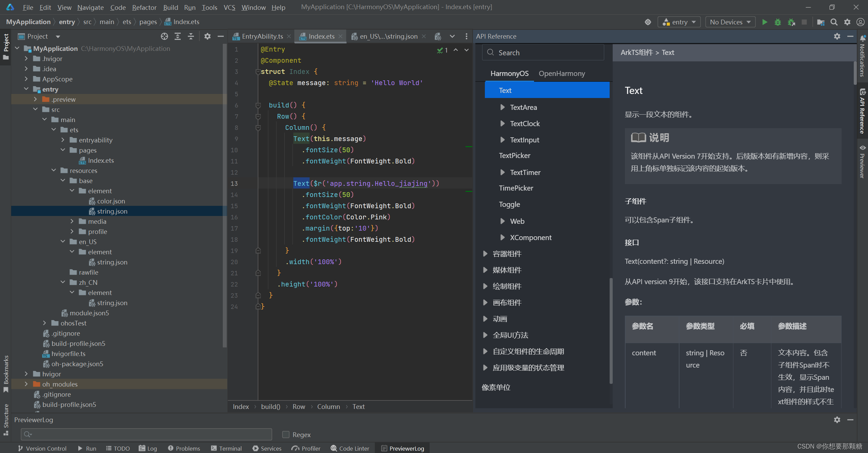Expand the TextArea tree node
Image resolution: width=868 pixels, height=453 pixels.
coord(502,107)
